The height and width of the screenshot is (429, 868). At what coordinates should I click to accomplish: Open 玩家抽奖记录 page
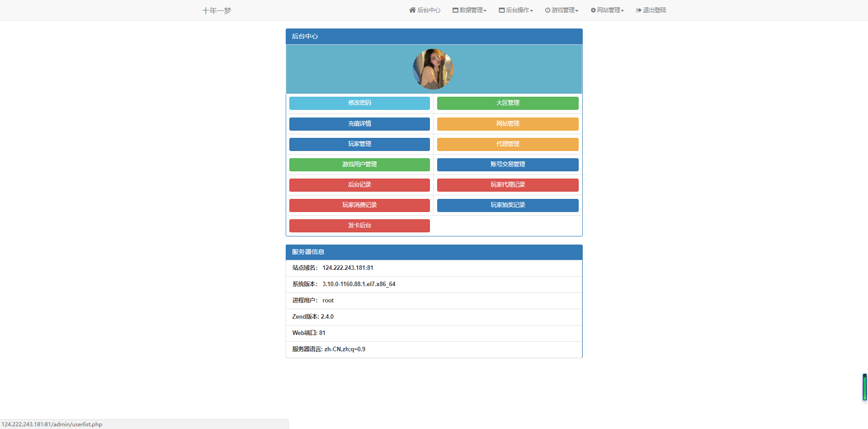point(508,205)
